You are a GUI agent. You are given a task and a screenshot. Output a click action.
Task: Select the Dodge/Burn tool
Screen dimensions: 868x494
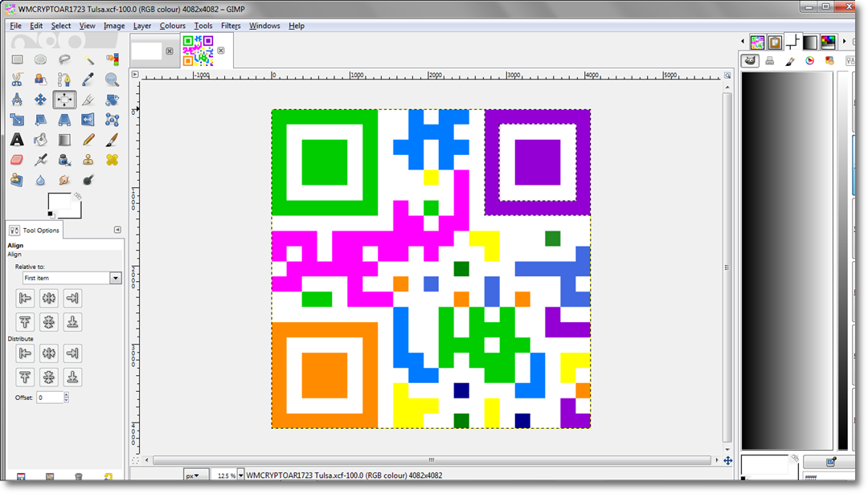click(88, 180)
